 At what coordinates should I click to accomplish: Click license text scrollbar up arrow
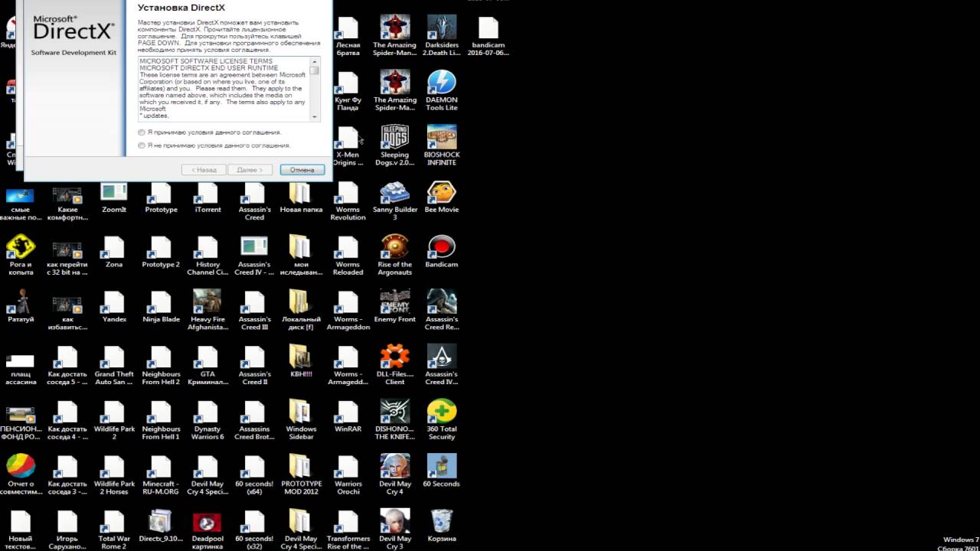pos(315,61)
